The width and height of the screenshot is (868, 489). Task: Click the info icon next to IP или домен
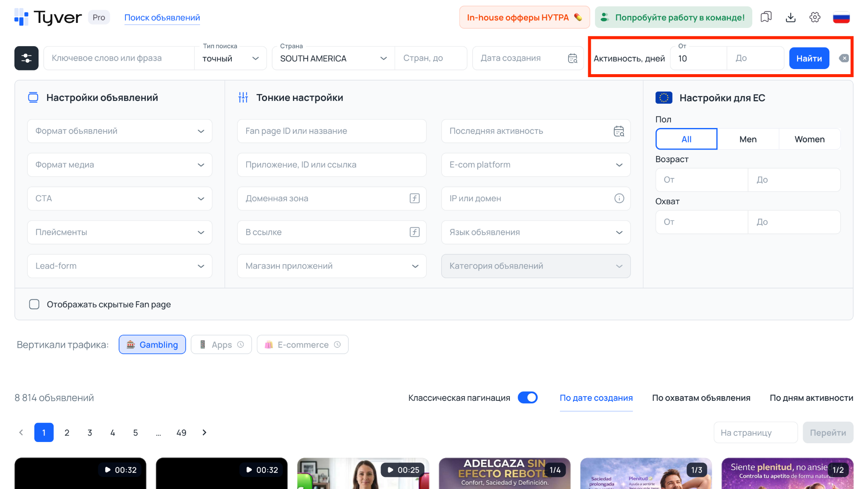coord(620,198)
